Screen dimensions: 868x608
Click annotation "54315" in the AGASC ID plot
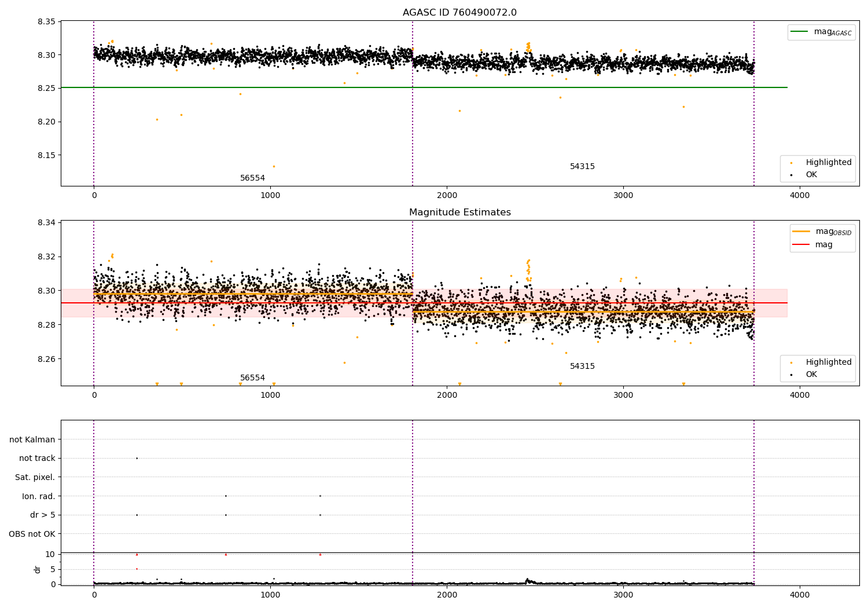click(582, 166)
